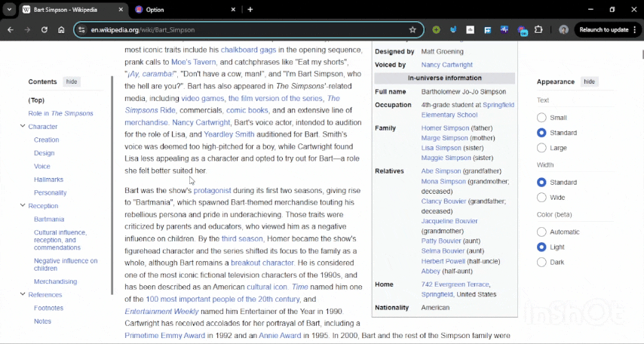Jump to (Top) in Contents
Viewport: 644px width, 344px height.
(36, 100)
